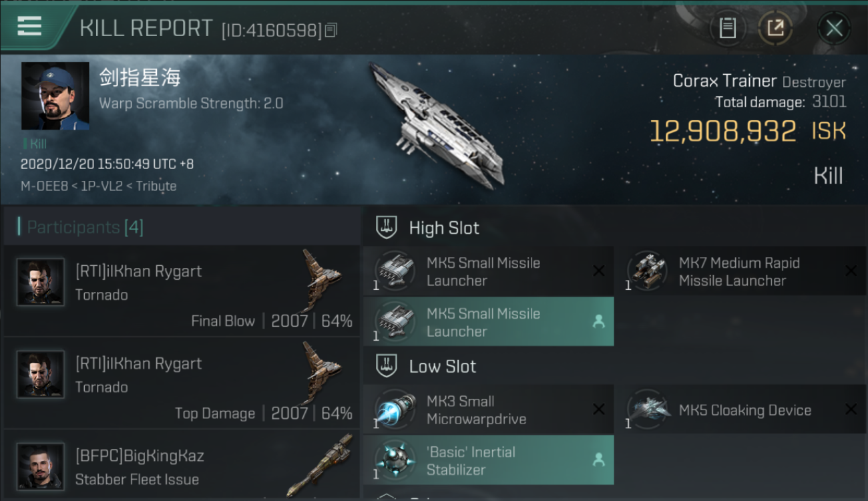Select the MK7 Medium Rapid Missile Launcher icon

tap(646, 271)
